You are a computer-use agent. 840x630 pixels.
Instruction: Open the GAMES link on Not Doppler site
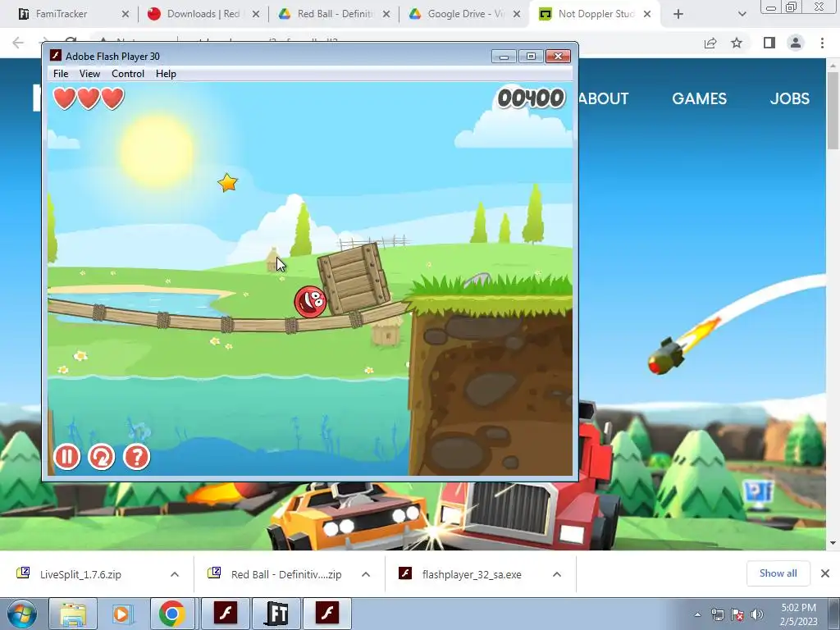pyautogui.click(x=699, y=98)
